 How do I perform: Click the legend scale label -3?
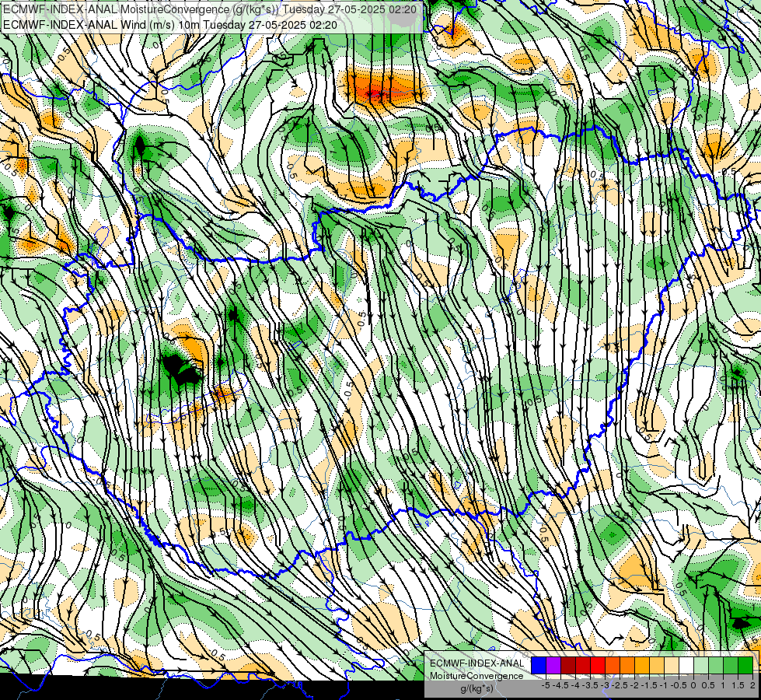[x=606, y=685]
